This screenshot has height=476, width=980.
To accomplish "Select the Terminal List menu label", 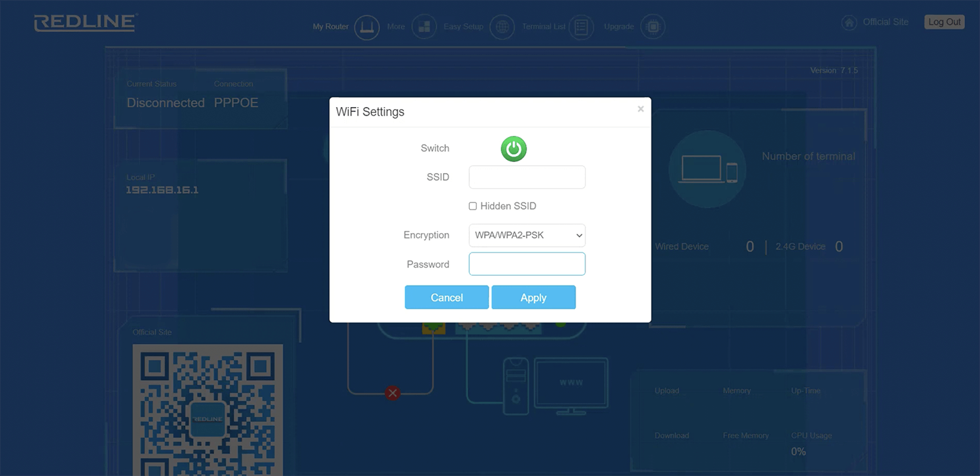I will pyautogui.click(x=544, y=27).
